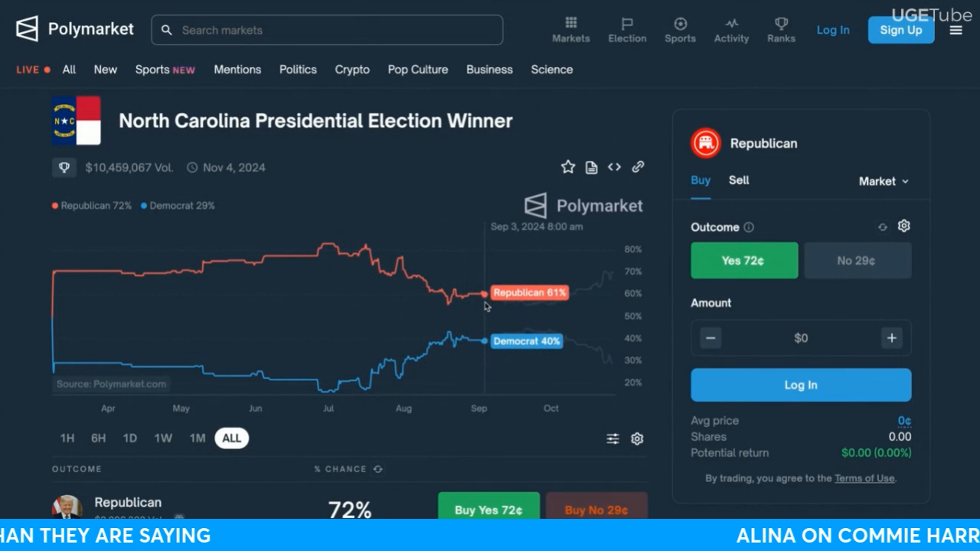Open the Election flag icon

(x=627, y=23)
